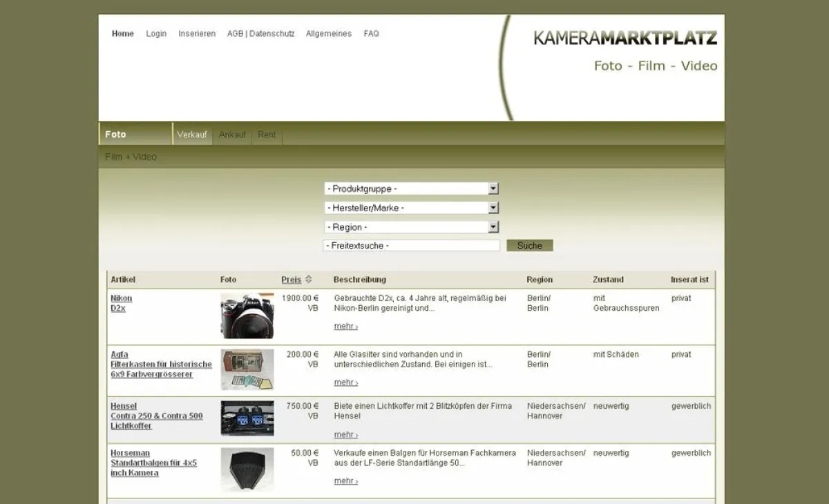Navigate to Inserieren
The image size is (829, 504).
point(197,33)
